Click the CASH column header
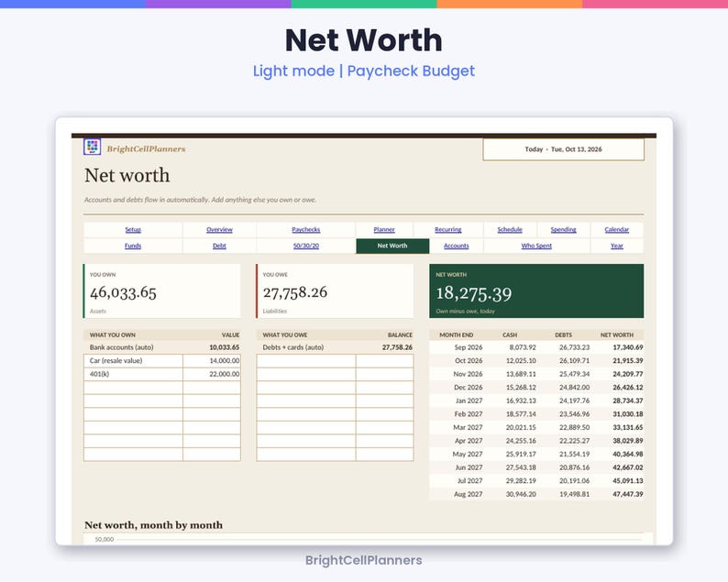 point(510,335)
